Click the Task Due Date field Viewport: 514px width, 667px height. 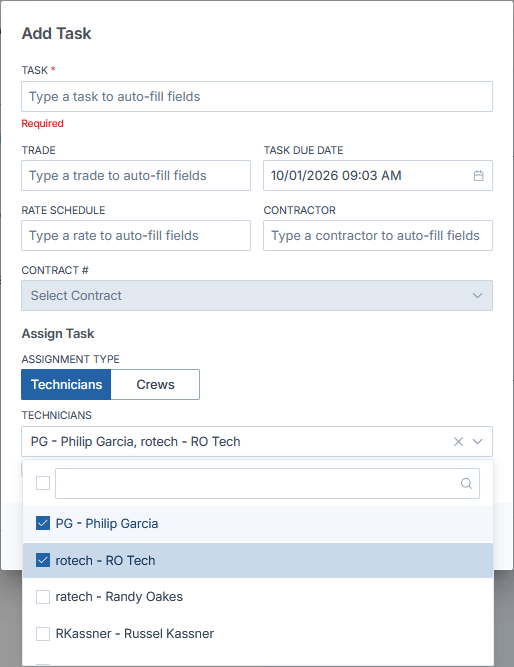(x=378, y=175)
